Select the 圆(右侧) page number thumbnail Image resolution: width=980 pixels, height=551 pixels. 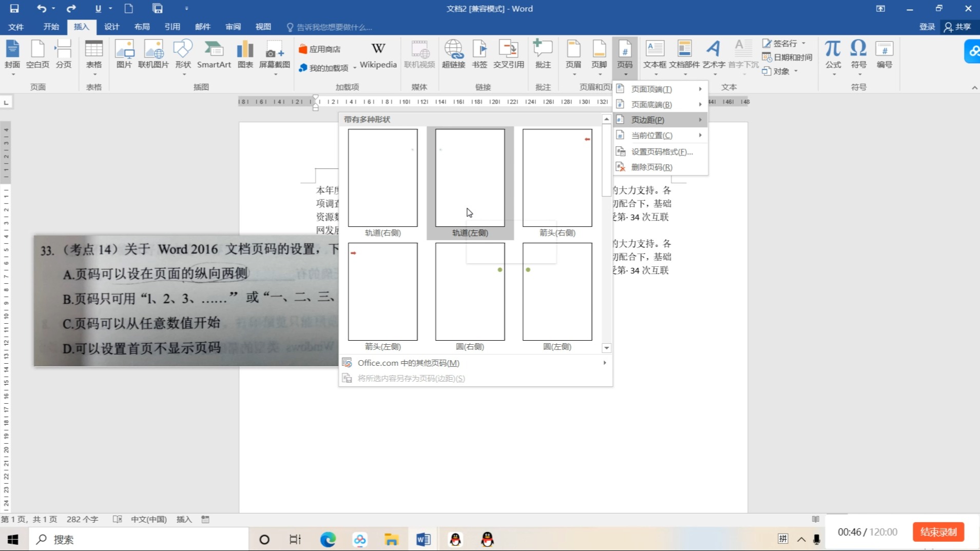pyautogui.click(x=470, y=297)
